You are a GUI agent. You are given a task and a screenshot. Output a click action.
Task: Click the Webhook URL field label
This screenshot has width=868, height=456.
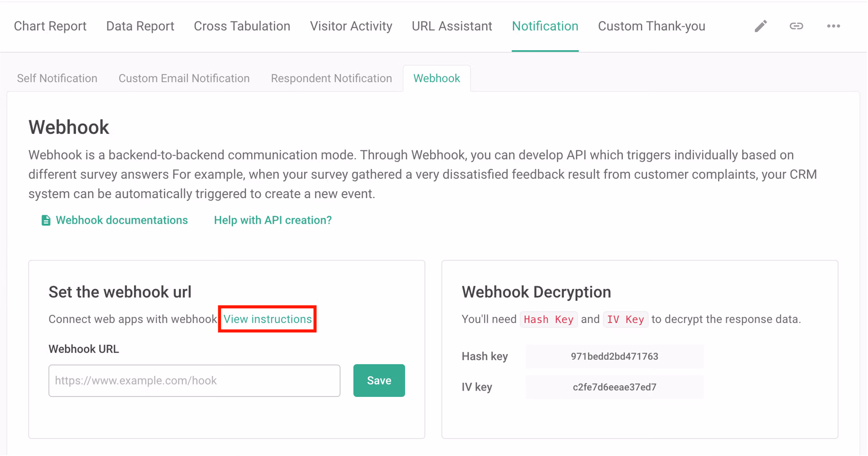[83, 349]
